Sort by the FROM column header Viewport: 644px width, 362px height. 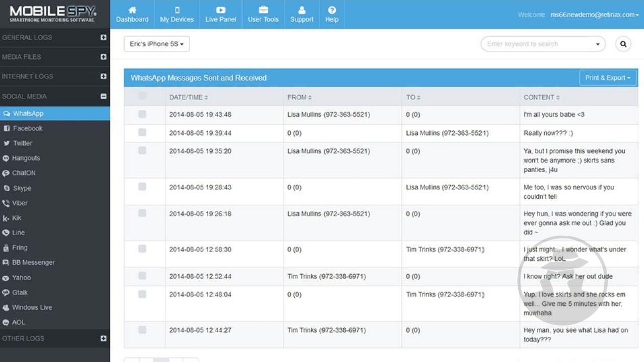click(x=300, y=97)
